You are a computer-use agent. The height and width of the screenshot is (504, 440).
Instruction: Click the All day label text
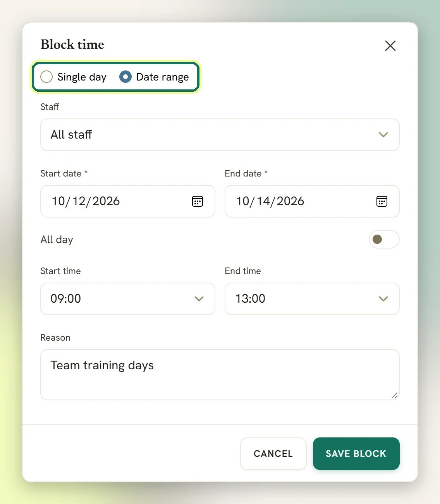pos(57,240)
